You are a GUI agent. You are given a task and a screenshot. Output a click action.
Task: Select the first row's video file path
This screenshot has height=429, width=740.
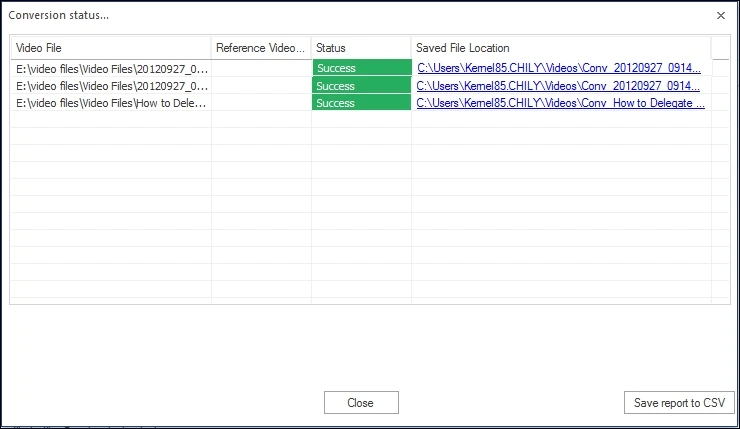click(x=111, y=68)
